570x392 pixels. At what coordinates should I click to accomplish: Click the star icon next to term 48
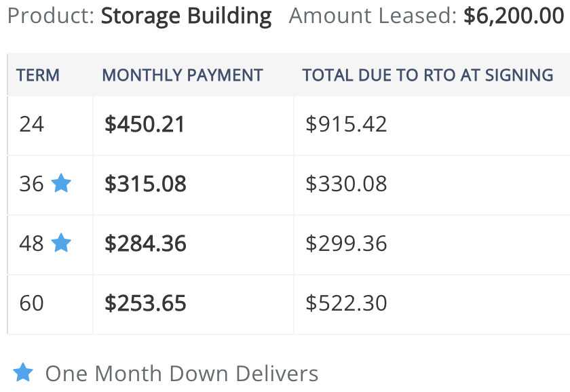pos(61,243)
